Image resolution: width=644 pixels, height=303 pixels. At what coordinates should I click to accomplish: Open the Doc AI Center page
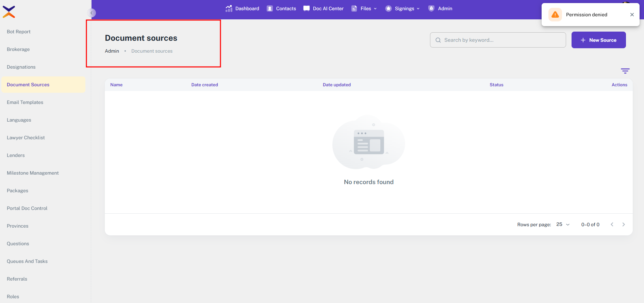click(x=324, y=8)
